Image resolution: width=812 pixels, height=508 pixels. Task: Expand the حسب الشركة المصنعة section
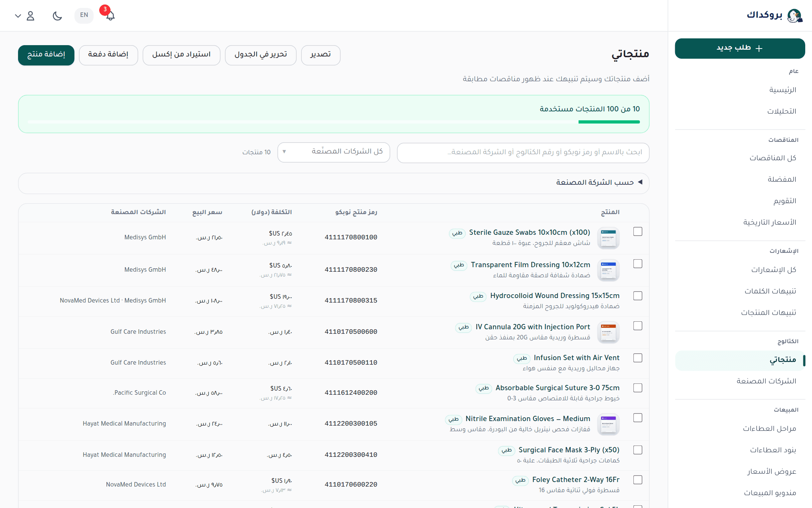tap(333, 183)
